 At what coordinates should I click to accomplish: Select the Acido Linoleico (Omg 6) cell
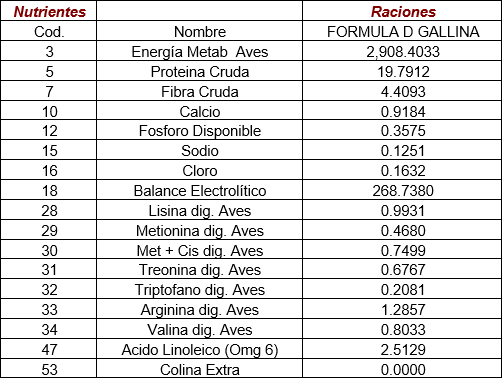[199, 349]
